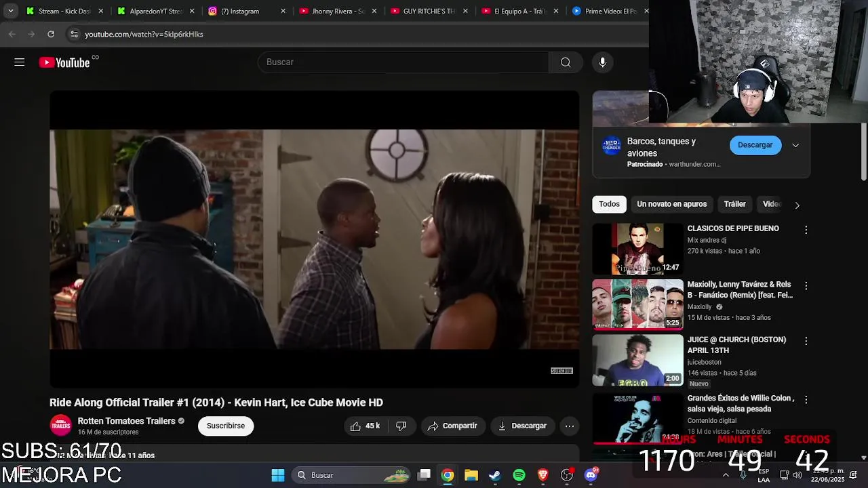
Task: Select the Todos filter chip
Action: pos(609,204)
